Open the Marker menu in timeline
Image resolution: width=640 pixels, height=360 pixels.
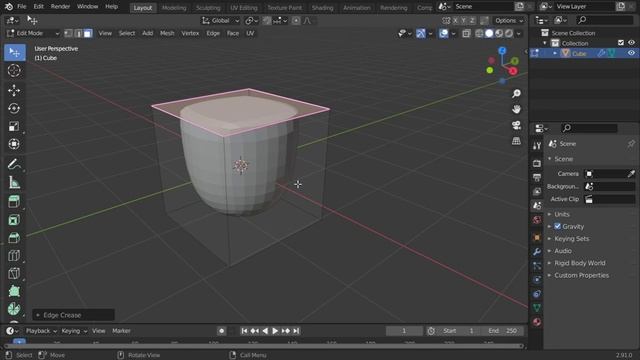click(121, 331)
